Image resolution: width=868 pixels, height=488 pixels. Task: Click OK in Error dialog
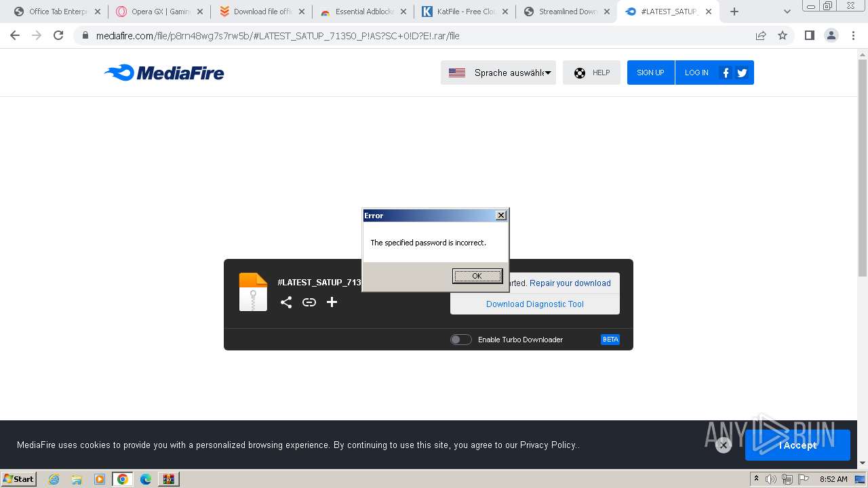[477, 276]
